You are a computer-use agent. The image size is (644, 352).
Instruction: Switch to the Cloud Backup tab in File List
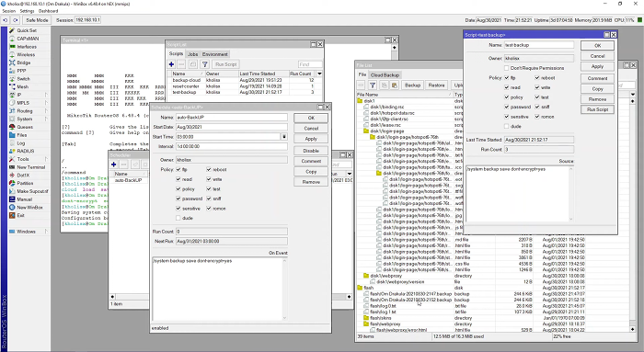pos(385,75)
